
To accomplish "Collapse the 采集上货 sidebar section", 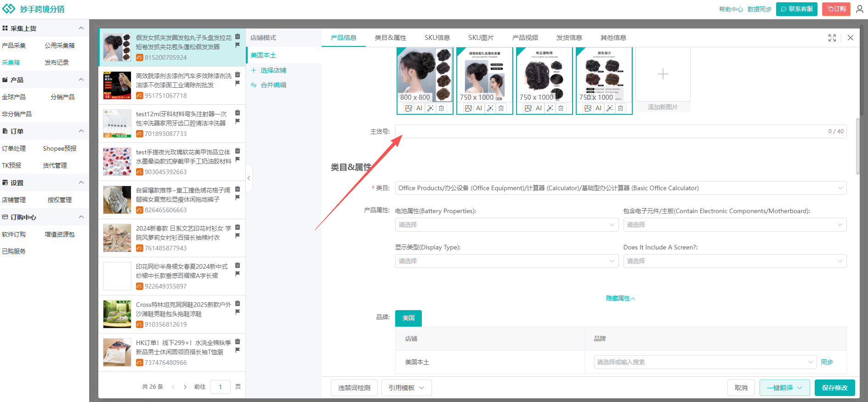I will pyautogui.click(x=81, y=28).
